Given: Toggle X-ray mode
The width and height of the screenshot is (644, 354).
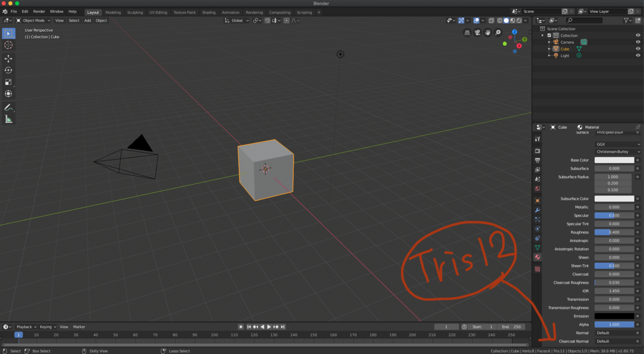Looking at the screenshot, I should pyautogui.click(x=491, y=20).
